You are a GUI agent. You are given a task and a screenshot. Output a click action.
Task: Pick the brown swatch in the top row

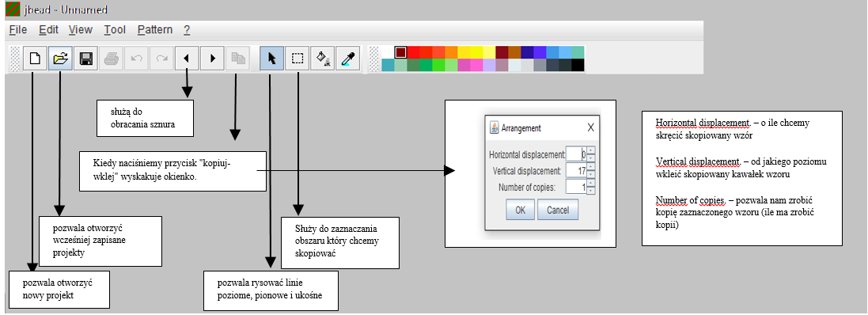514,52
